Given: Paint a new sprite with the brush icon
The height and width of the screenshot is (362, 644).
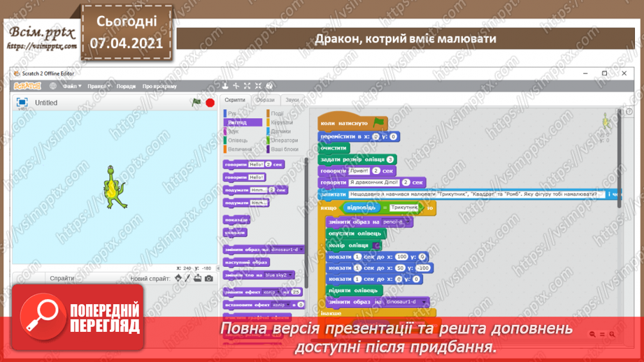Looking at the screenshot, I should pyautogui.click(x=187, y=278).
